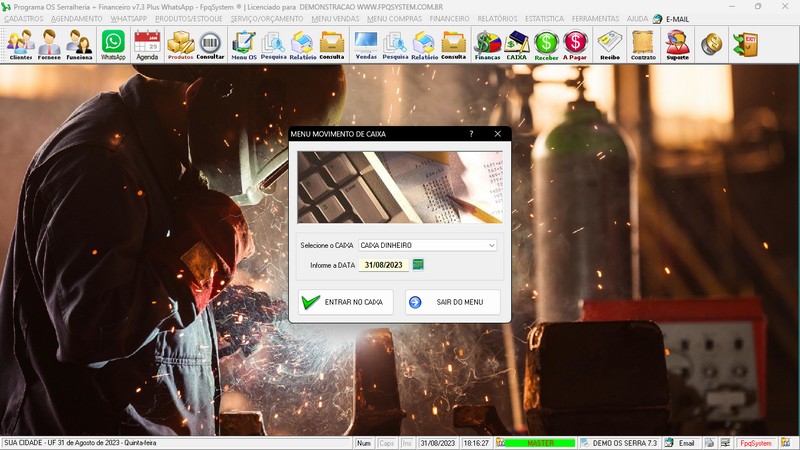This screenshot has height=450, width=800.
Task: Click the ENTRAR NO CAIXA button
Action: [x=346, y=302]
